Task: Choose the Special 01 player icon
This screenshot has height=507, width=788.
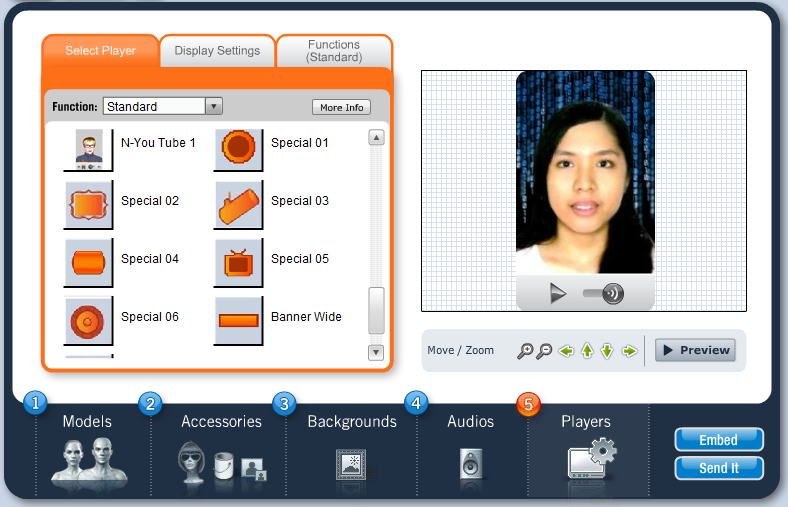Action: click(x=239, y=149)
